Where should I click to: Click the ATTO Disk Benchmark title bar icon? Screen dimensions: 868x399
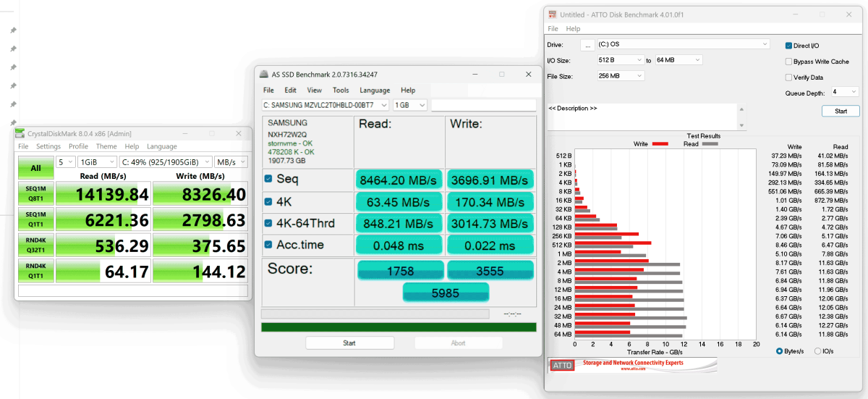click(553, 14)
